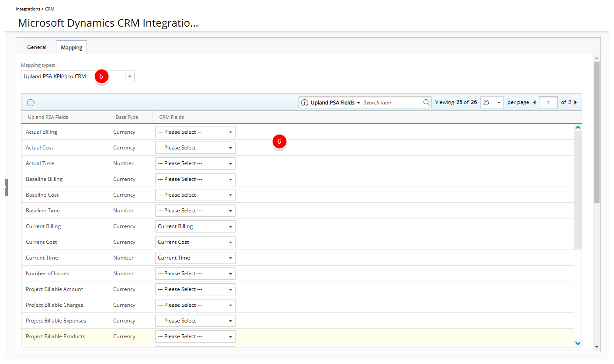Click the search magnifier icon

[427, 102]
